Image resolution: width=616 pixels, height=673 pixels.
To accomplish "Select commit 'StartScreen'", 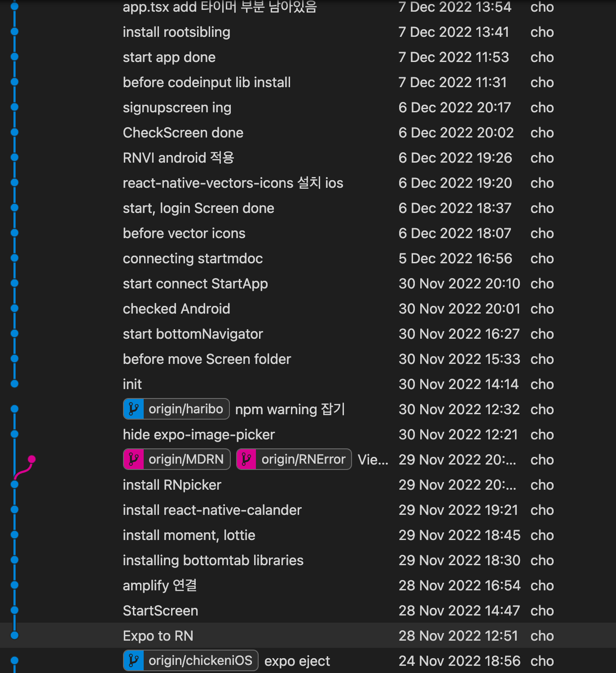I will click(x=161, y=611).
